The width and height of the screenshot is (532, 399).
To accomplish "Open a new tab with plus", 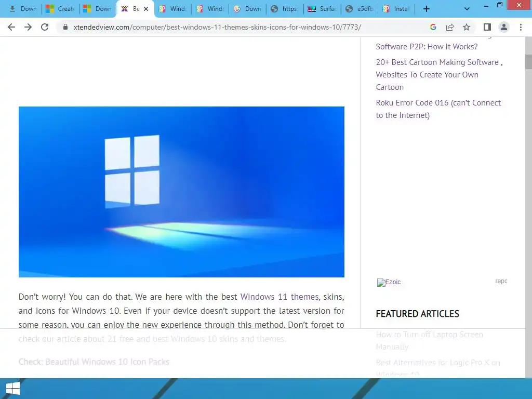I will [x=427, y=9].
